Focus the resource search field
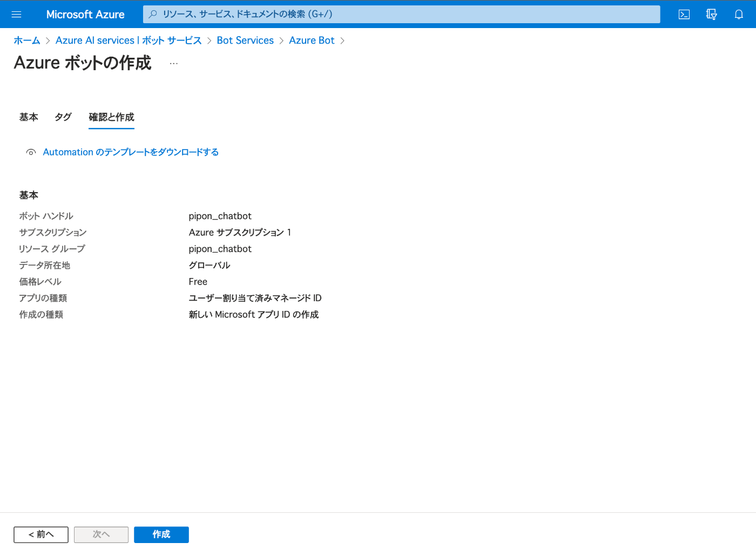 tap(401, 14)
